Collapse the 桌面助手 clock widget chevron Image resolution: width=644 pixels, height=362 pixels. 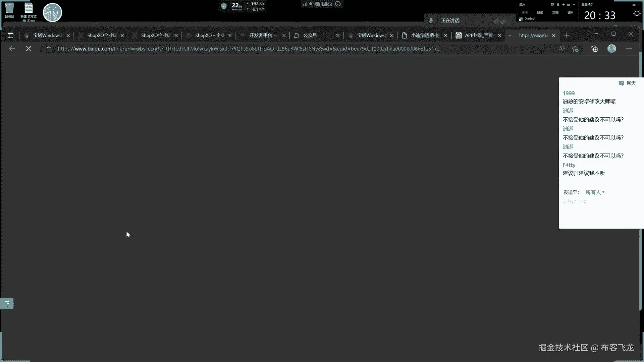tap(639, 5)
